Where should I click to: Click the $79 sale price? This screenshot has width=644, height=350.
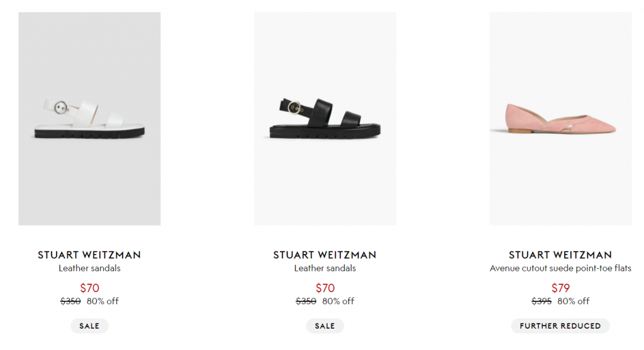(x=560, y=288)
